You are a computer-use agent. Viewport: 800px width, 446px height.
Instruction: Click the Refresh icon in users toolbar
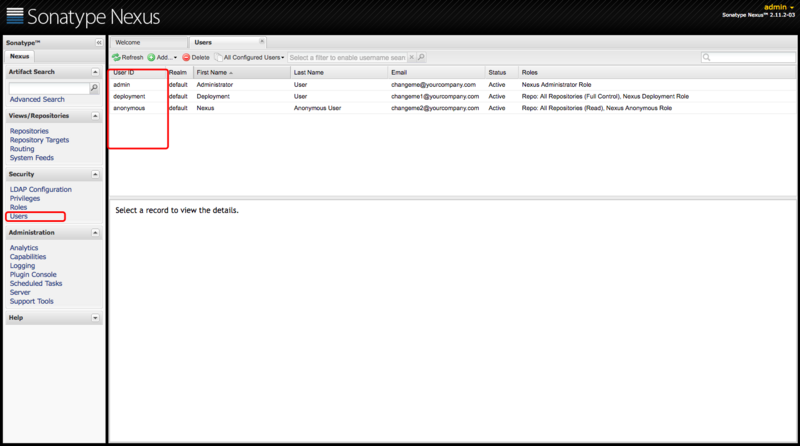[x=116, y=58]
